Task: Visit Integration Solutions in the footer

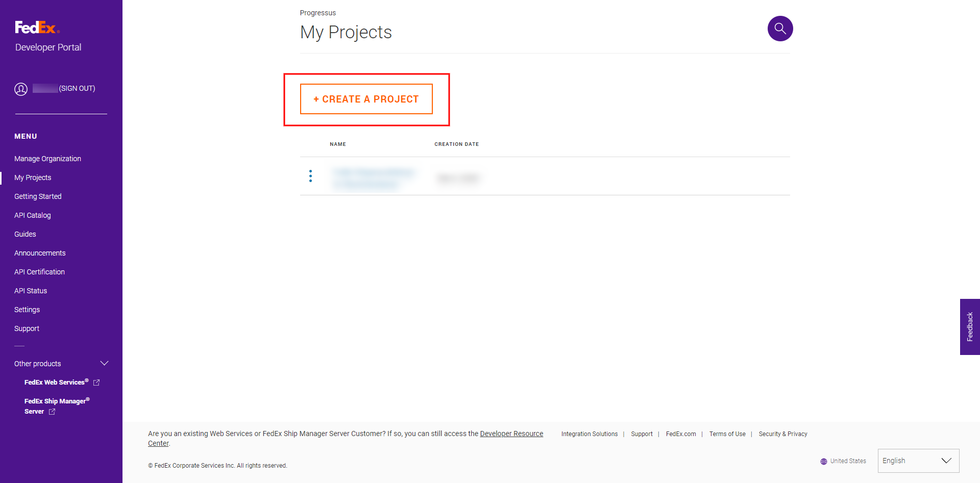Action: 590,434
